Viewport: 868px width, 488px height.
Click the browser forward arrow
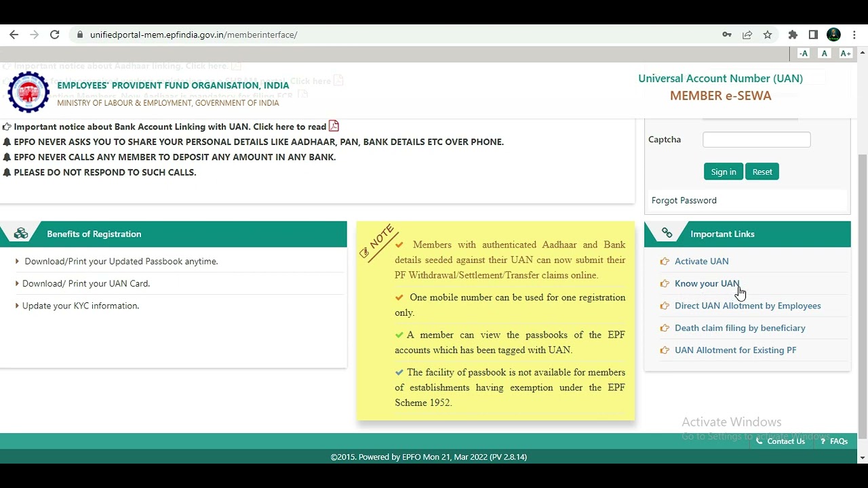(34, 35)
